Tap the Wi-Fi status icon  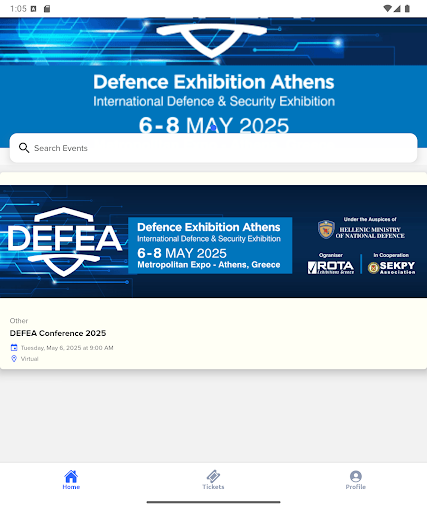click(x=387, y=8)
